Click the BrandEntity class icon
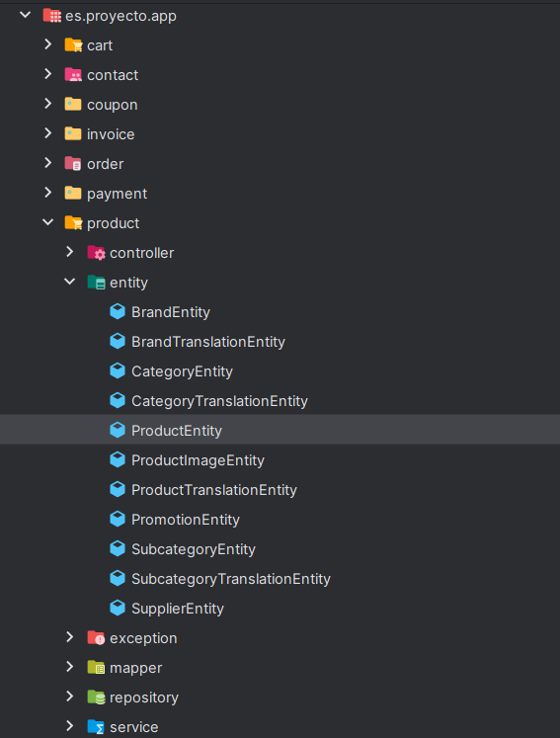This screenshot has height=738, width=560. tap(118, 311)
